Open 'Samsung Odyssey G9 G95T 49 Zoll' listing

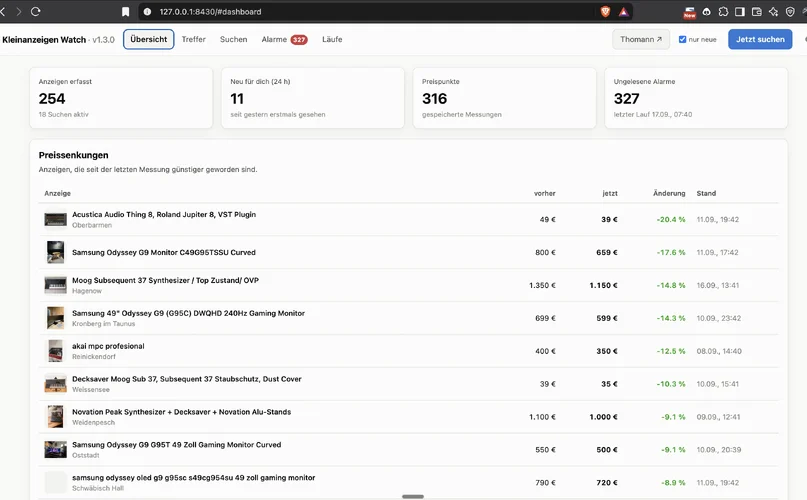tap(177, 445)
